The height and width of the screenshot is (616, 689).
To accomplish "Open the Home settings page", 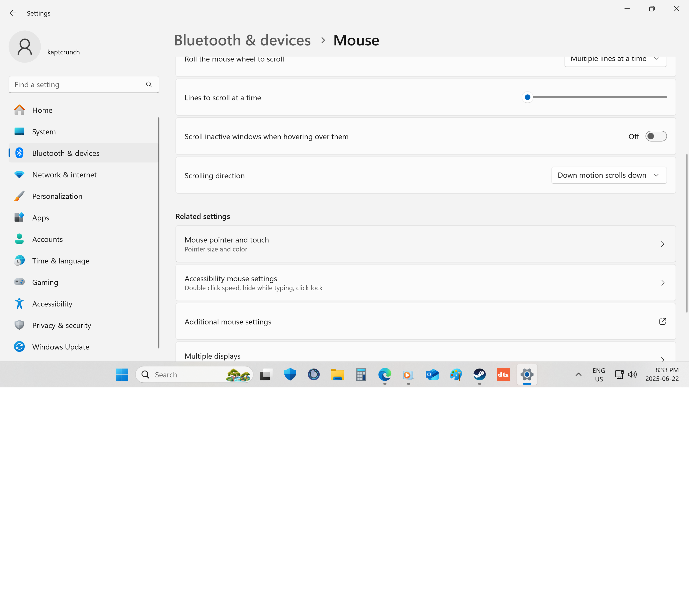I will (x=83, y=110).
